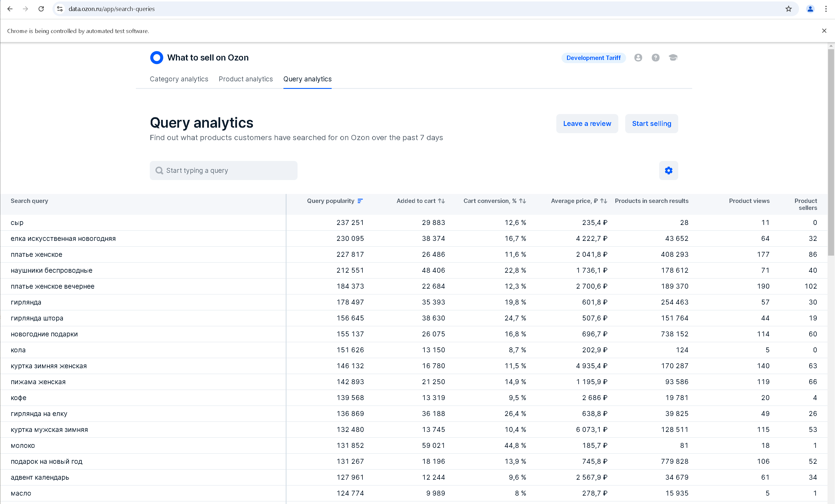Image resolution: width=835 pixels, height=504 pixels.
Task: Click the Ozon logo circle
Action: [156, 58]
